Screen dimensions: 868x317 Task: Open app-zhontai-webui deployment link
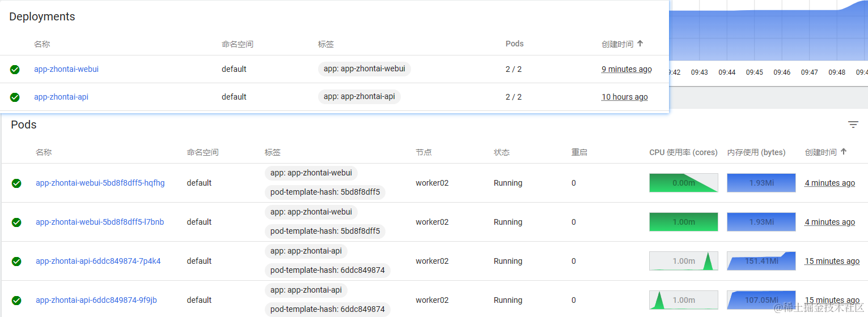(x=66, y=69)
